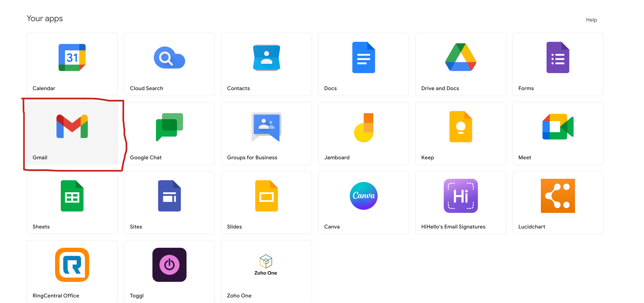
Task: Open the Groups for Business icon
Action: pos(266,127)
